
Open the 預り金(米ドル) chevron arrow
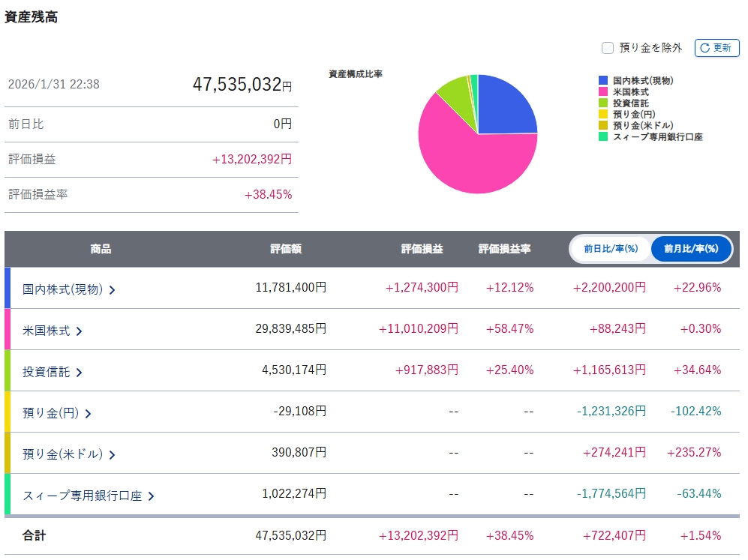(112, 454)
